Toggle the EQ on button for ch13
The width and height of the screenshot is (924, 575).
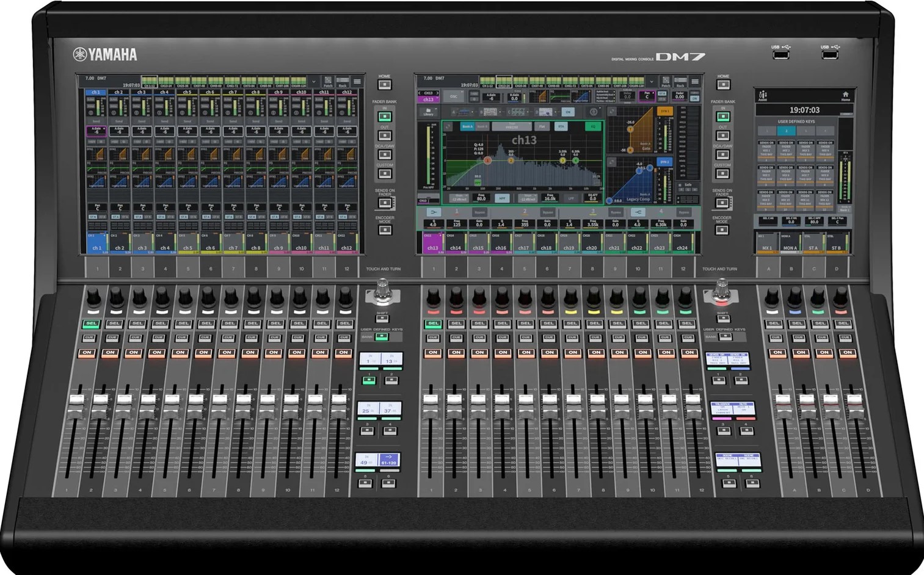(x=592, y=127)
